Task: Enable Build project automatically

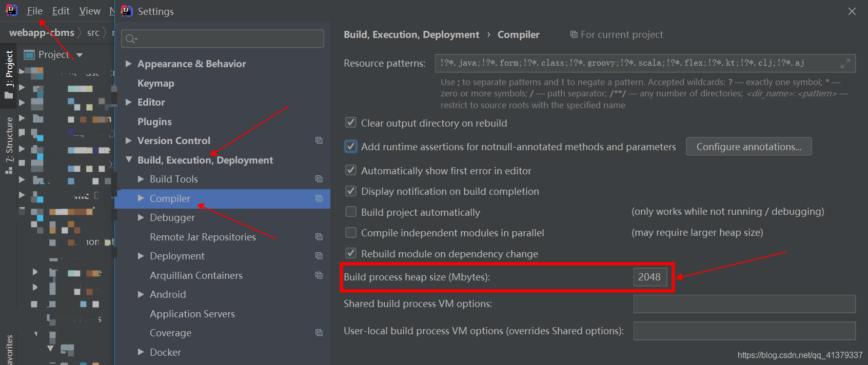Action: pyautogui.click(x=351, y=212)
